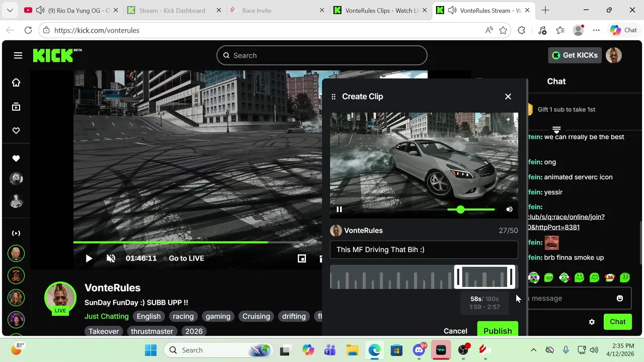Select the racing tag
644x362 pixels.
183,316
